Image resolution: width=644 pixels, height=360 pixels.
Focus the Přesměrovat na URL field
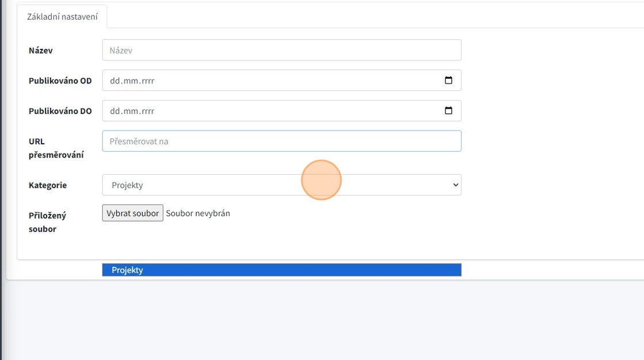[x=281, y=141]
